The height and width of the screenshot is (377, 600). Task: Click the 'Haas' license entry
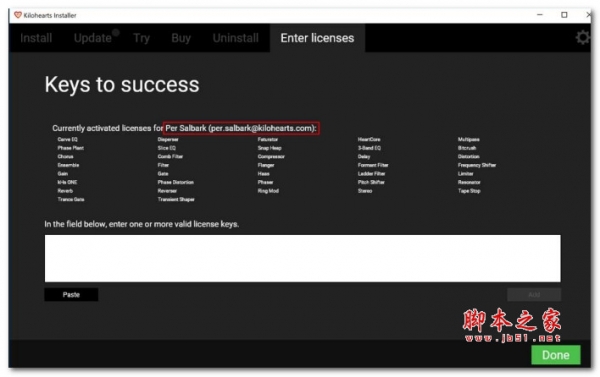(x=264, y=174)
